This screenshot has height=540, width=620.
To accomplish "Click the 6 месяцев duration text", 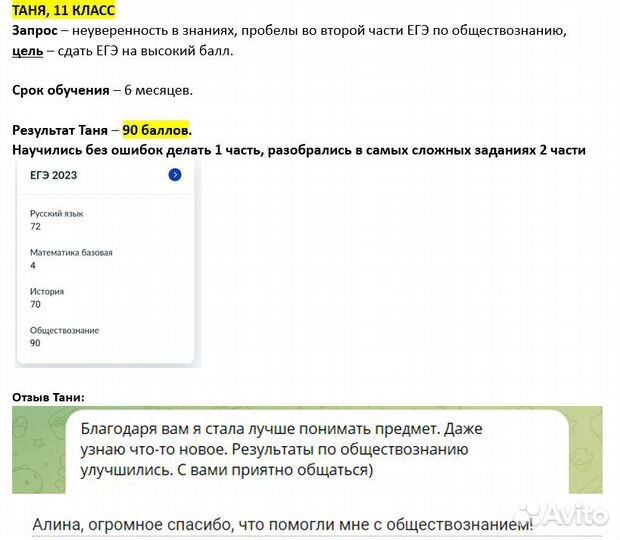I will coord(158,90).
